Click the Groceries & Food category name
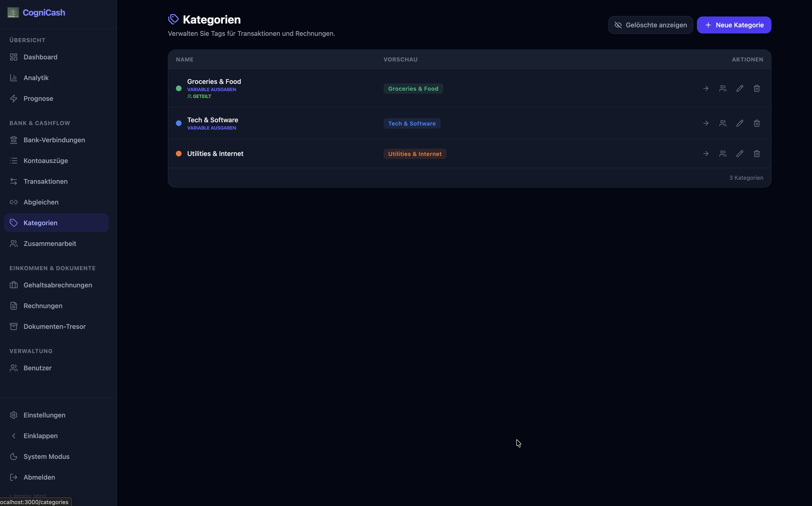812x506 pixels. (214, 81)
